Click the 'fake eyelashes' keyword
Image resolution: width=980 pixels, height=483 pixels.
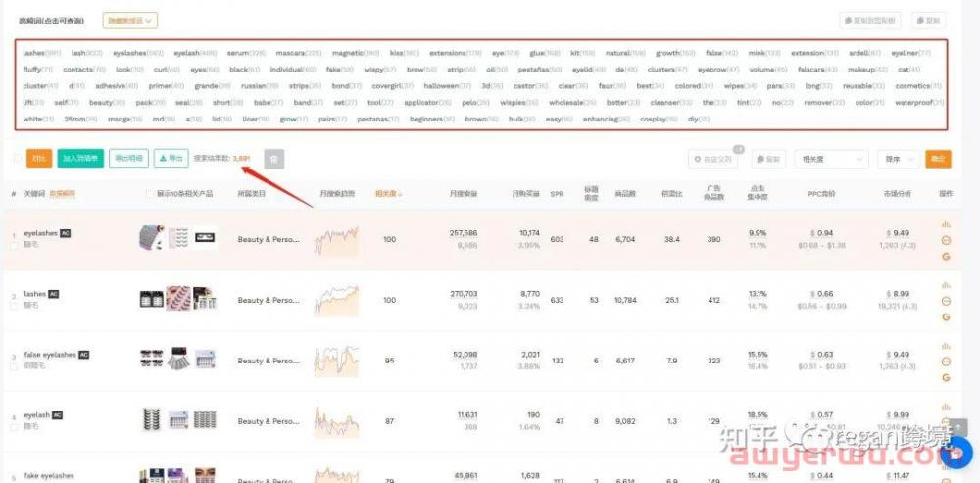pyautogui.click(x=49, y=475)
